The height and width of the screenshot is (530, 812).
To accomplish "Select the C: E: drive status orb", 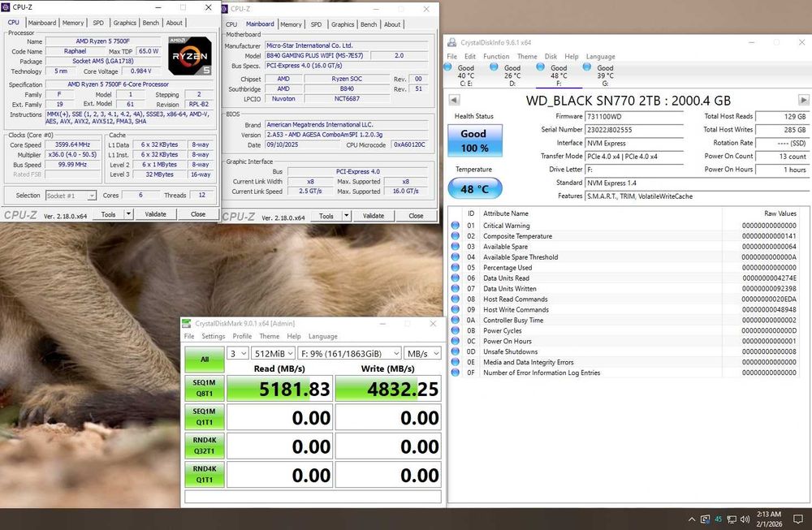I will click(447, 67).
